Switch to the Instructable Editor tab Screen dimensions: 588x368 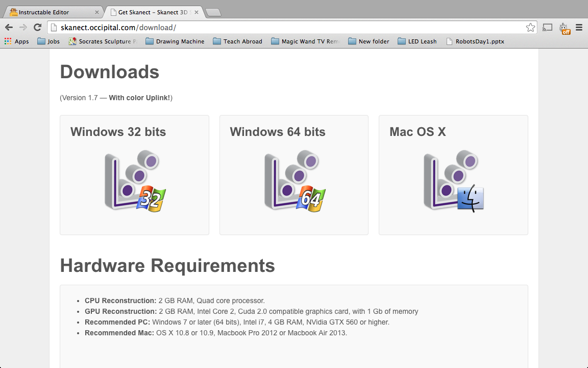point(51,11)
